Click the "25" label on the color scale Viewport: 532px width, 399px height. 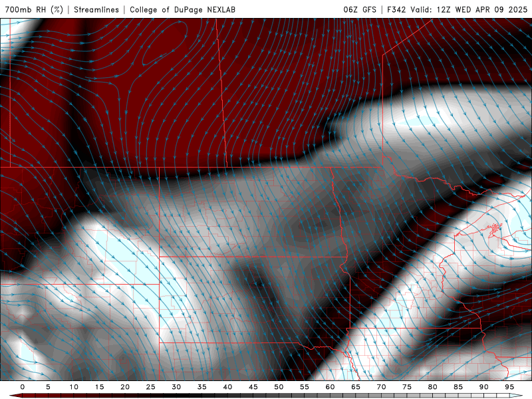click(x=151, y=387)
